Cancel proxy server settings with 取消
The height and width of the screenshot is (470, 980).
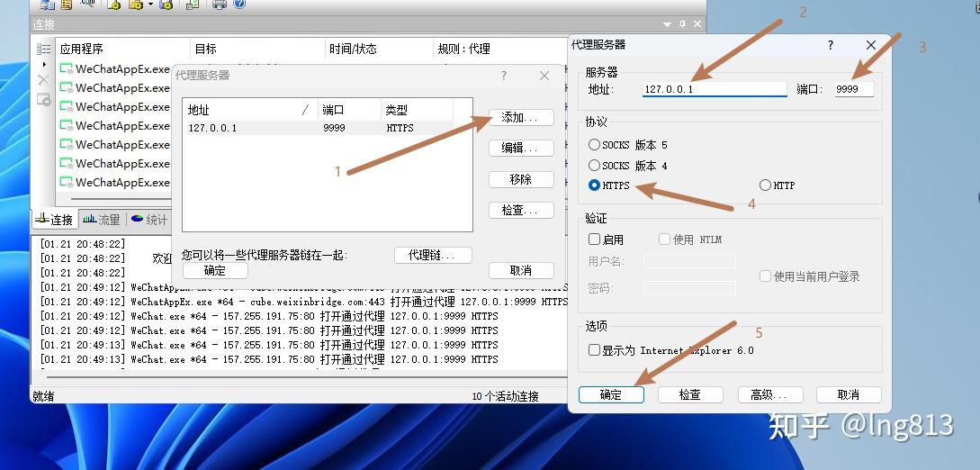click(849, 394)
